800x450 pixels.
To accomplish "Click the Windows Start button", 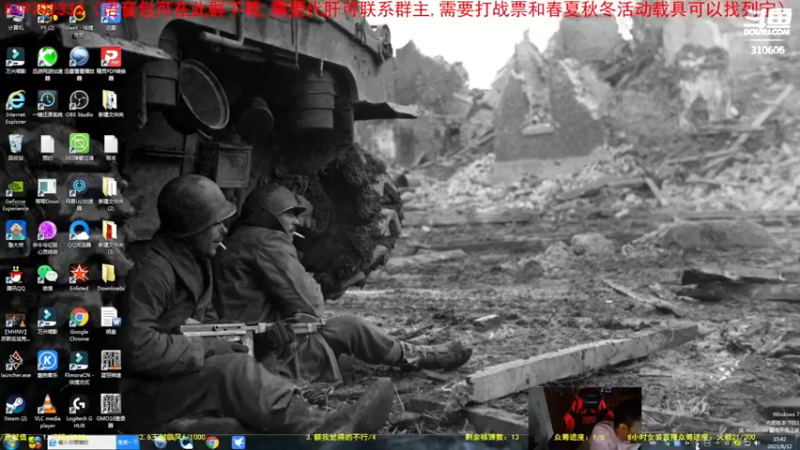I will [11, 442].
